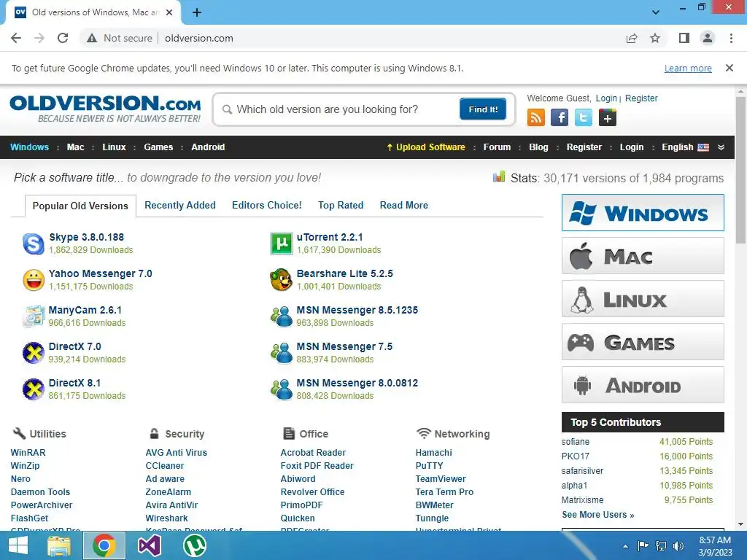
Task: Show hidden system tray icons
Action: click(x=625, y=546)
